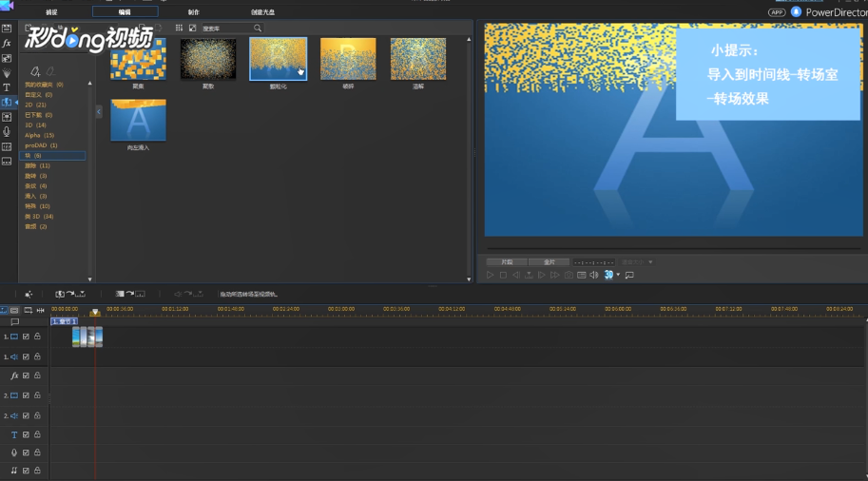This screenshot has height=481, width=868.
Task: Click the timeline chapter marker track icon
Action: point(15,321)
